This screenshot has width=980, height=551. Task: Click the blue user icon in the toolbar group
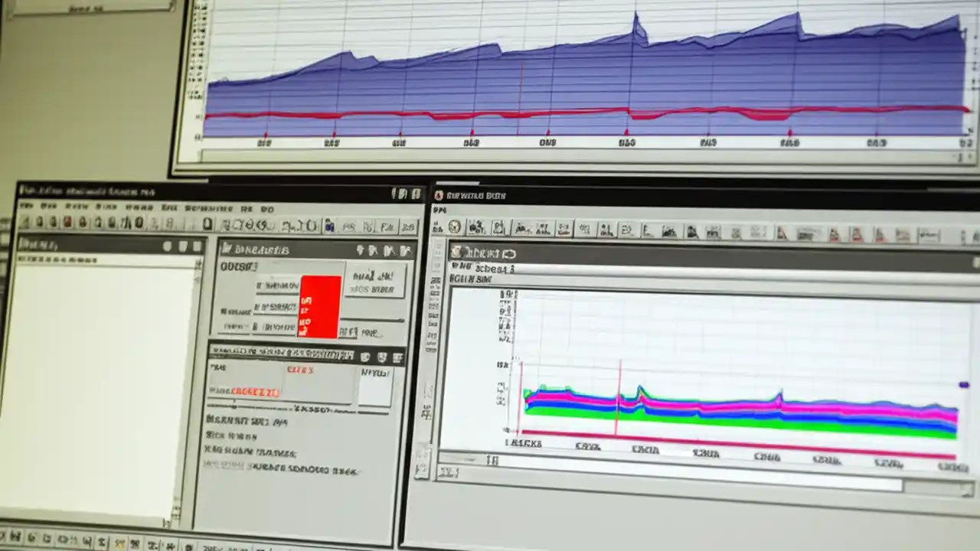click(329, 227)
